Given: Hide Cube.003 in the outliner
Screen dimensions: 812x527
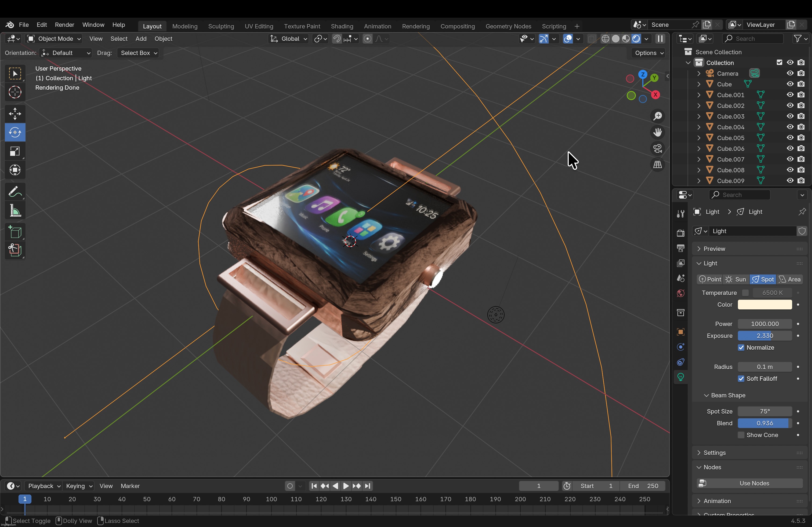Looking at the screenshot, I should pos(790,116).
